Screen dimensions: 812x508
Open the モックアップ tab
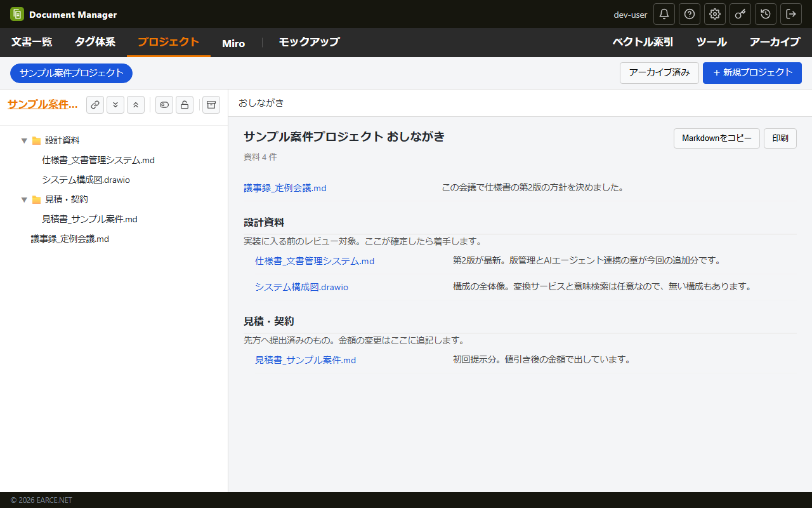[309, 43]
